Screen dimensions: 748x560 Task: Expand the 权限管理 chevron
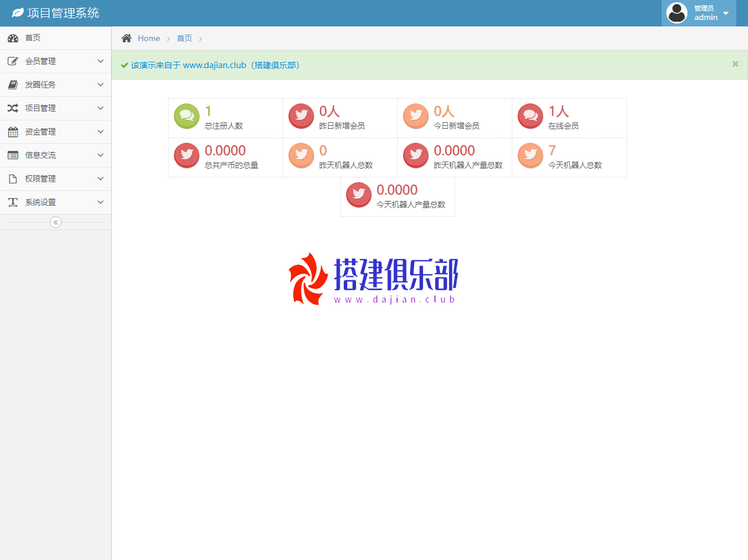100,179
